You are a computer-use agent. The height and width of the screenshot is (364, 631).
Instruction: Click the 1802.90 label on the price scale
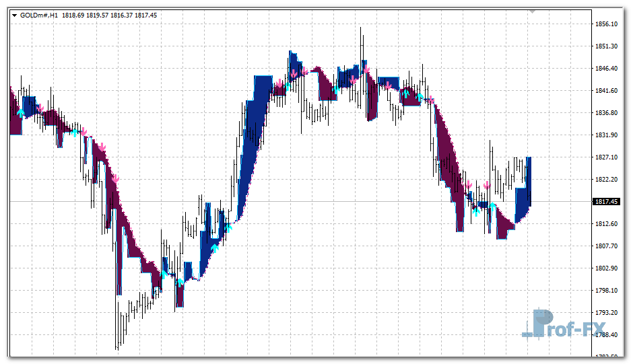coord(607,268)
